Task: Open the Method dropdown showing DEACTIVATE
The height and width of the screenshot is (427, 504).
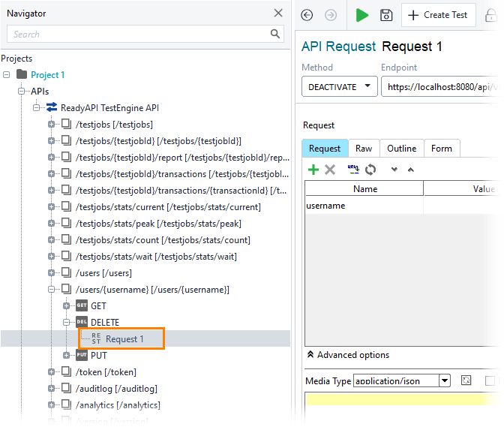Action: [339, 86]
